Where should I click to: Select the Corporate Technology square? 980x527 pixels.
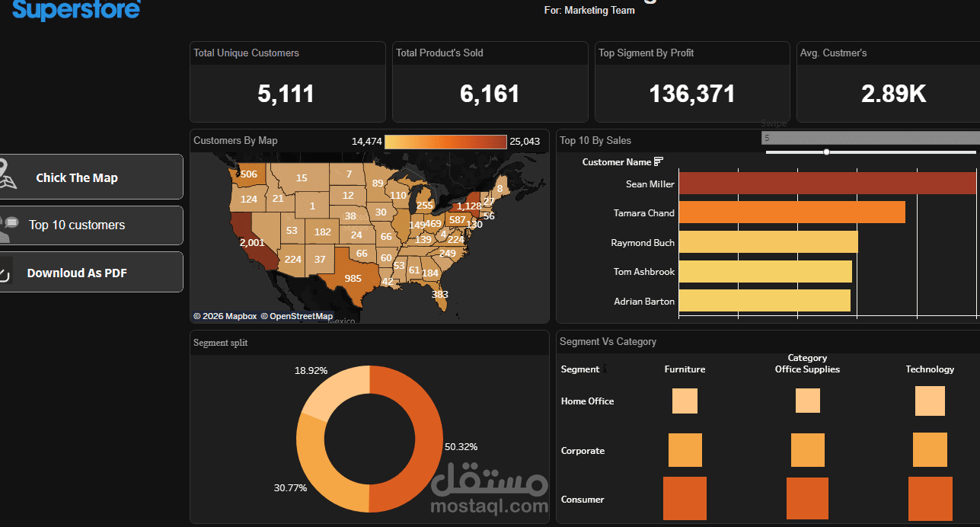pos(930,450)
